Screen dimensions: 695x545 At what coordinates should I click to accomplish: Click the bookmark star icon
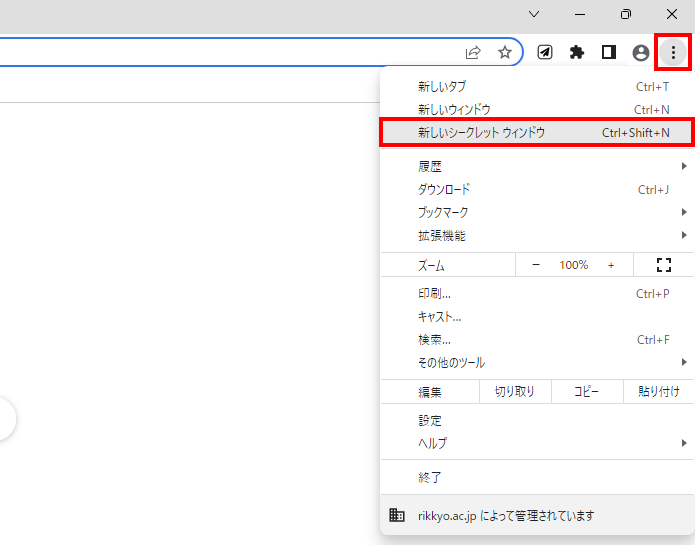[505, 52]
